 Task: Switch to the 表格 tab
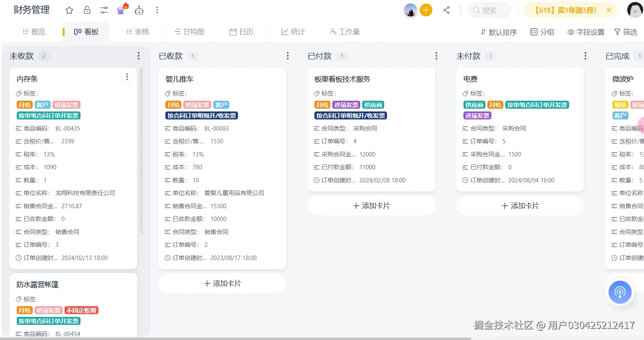(137, 32)
